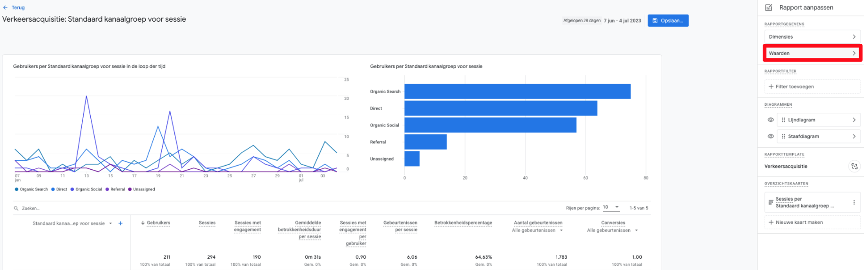Viewport: 868px width, 270px height.
Task: Hide the Staafdiagram using its eye icon
Action: [771, 136]
